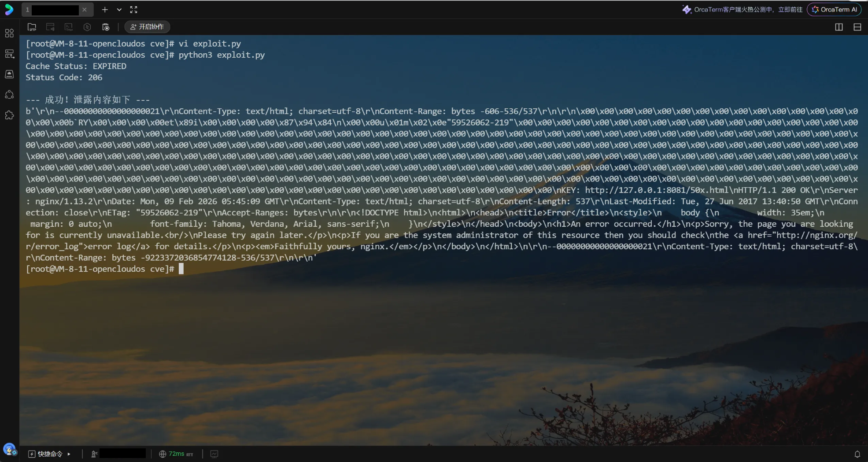Open the plugins puzzle sidebar icon
The image size is (868, 462).
pos(9,115)
